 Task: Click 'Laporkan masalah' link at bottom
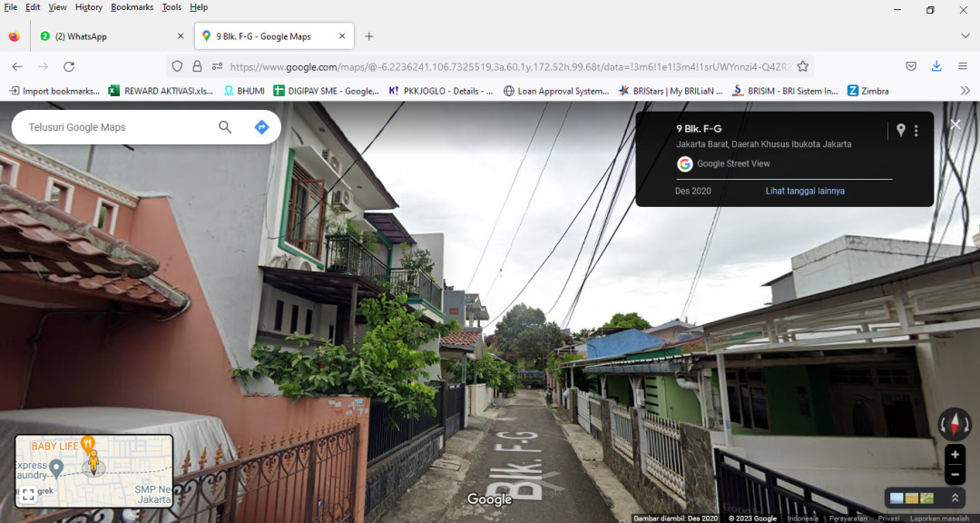939,518
